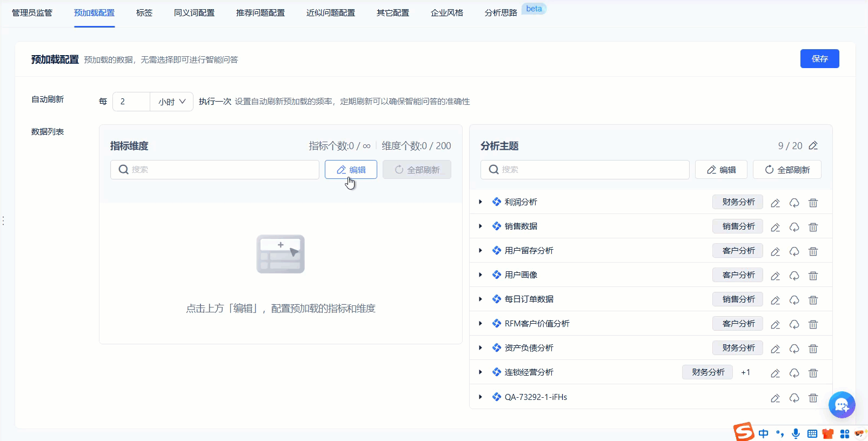Delete the 利润分析 topic
This screenshot has height=441, width=868.
813,203
